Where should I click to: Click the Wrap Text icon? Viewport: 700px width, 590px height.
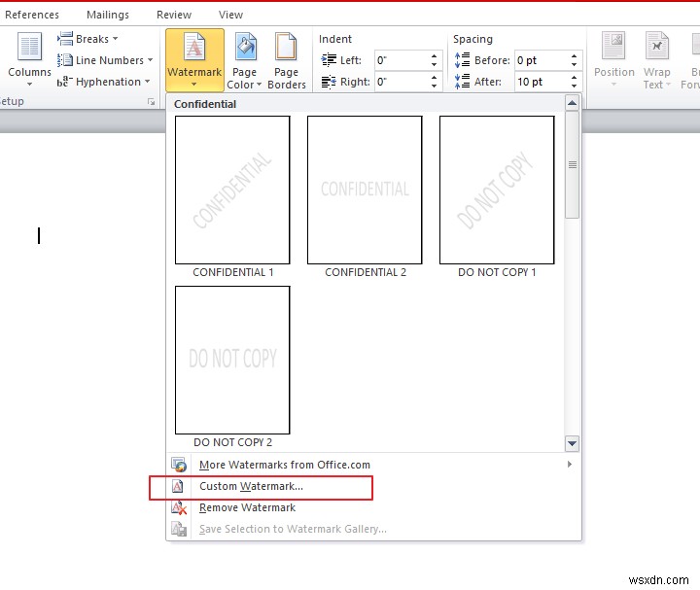pyautogui.click(x=656, y=45)
